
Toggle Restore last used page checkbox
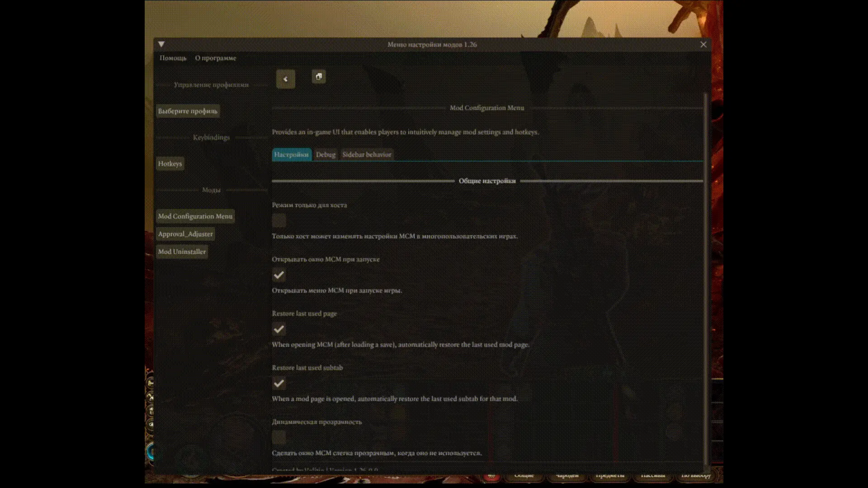coord(279,329)
